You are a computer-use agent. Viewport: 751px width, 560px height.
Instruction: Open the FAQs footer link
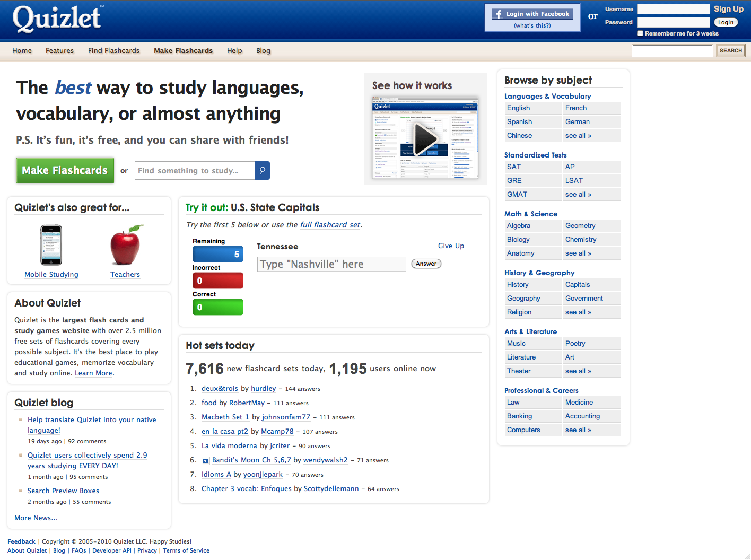click(x=79, y=550)
